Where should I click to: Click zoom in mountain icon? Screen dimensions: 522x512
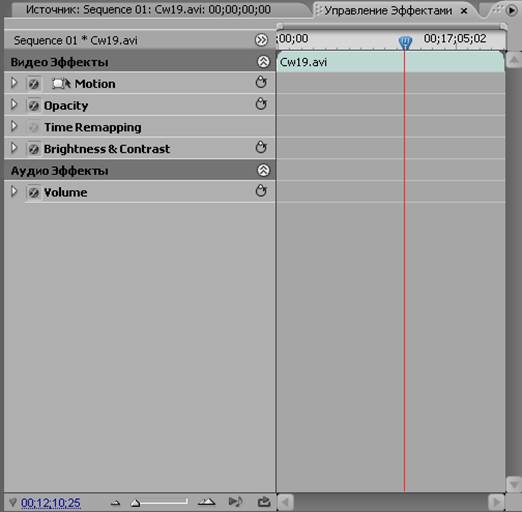coord(207,502)
